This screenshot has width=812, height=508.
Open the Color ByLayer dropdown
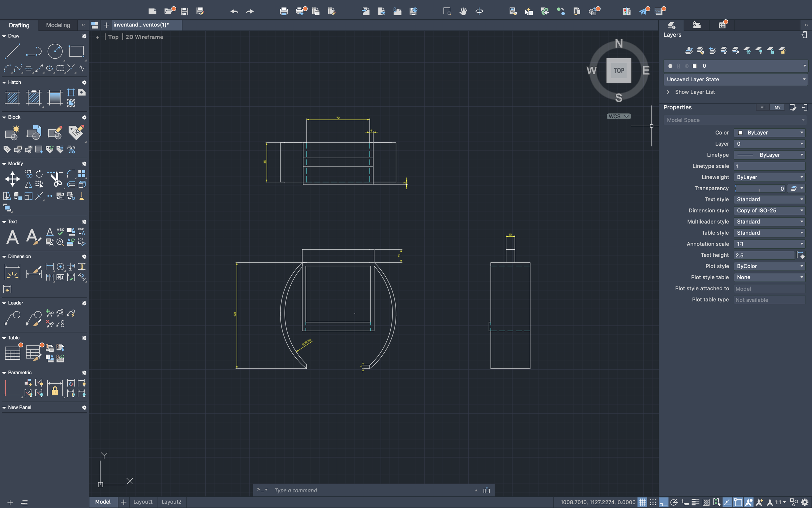pyautogui.click(x=769, y=133)
